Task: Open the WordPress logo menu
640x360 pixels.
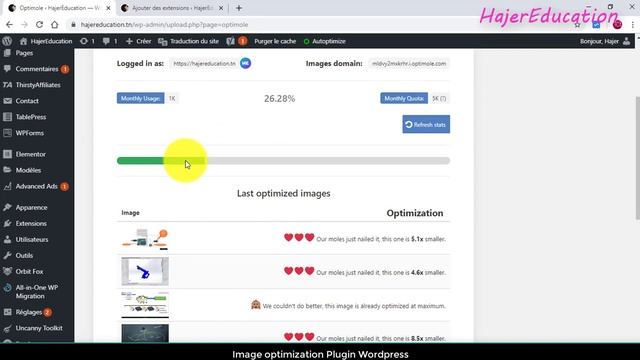Action: tap(7, 41)
